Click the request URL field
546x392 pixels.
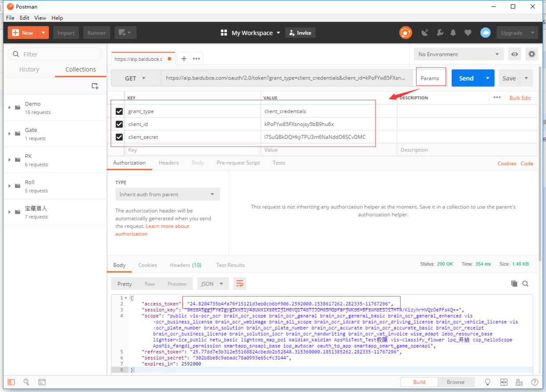click(x=287, y=78)
